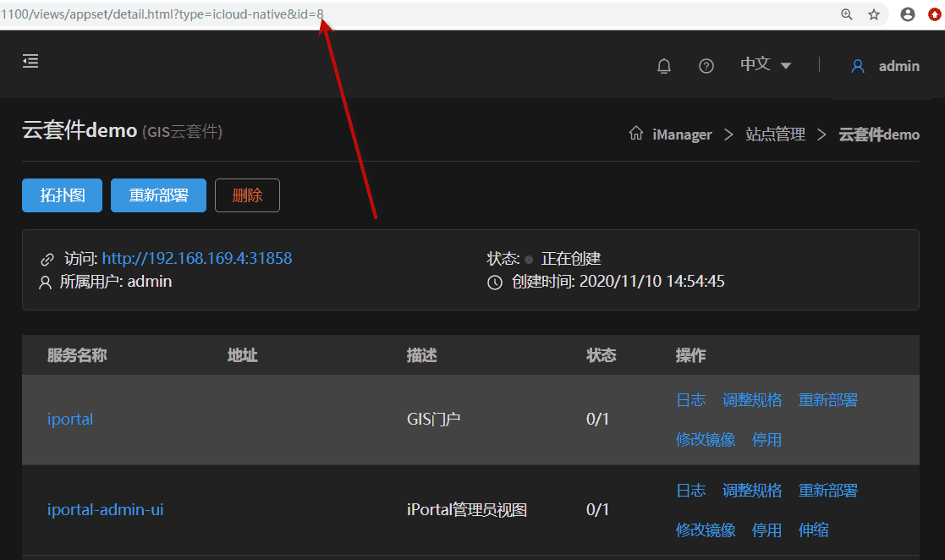The width and height of the screenshot is (945, 560).
Task: Click the red browser extension icon
Action: tap(934, 14)
